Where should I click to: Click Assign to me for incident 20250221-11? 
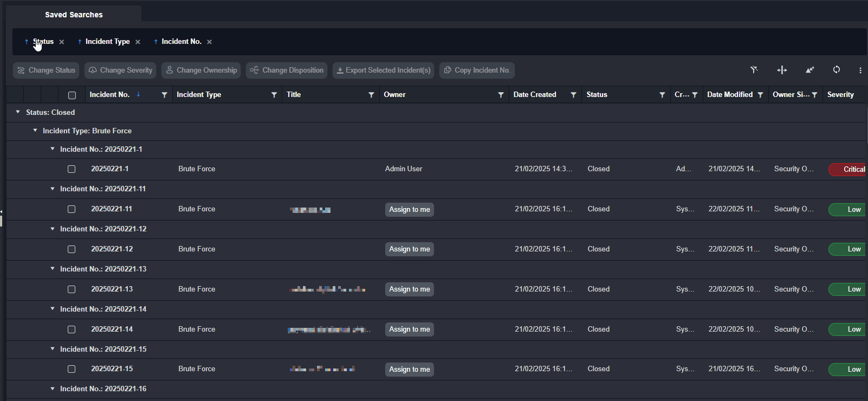(409, 210)
